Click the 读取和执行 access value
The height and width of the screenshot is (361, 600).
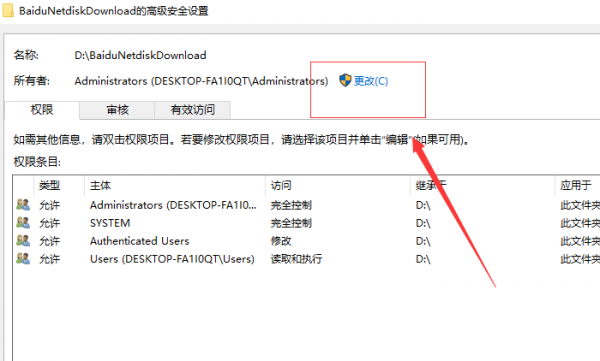[296, 259]
